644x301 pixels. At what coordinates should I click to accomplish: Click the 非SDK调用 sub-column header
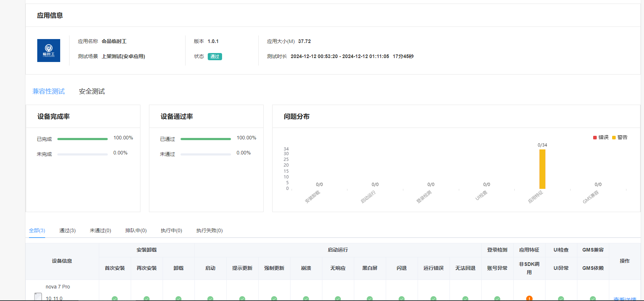click(x=529, y=268)
